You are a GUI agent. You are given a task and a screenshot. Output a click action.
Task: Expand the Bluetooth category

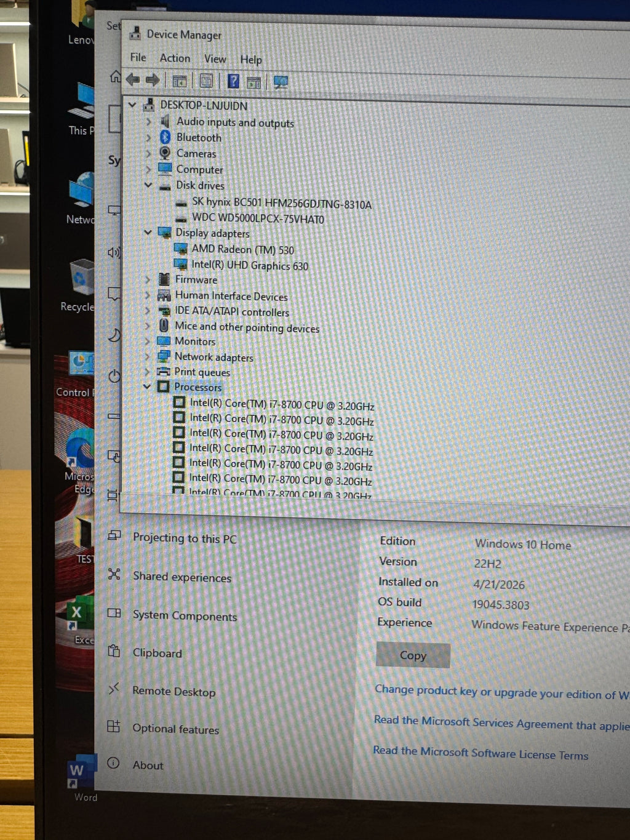(149, 137)
